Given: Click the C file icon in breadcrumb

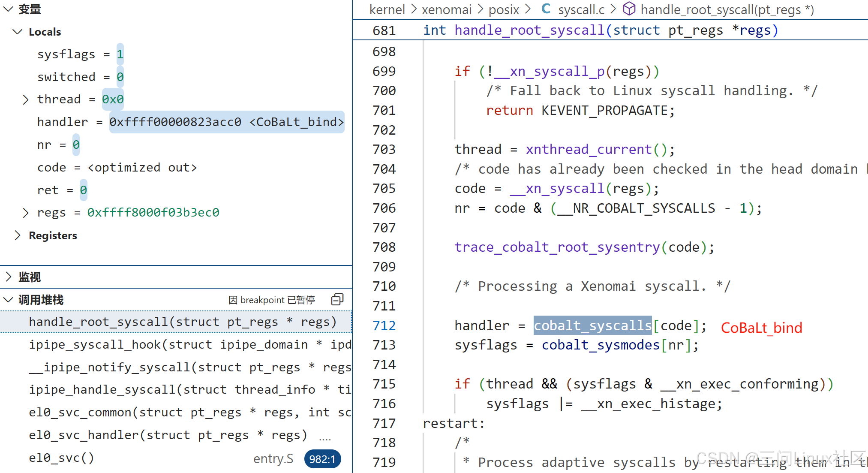Looking at the screenshot, I should point(546,9).
